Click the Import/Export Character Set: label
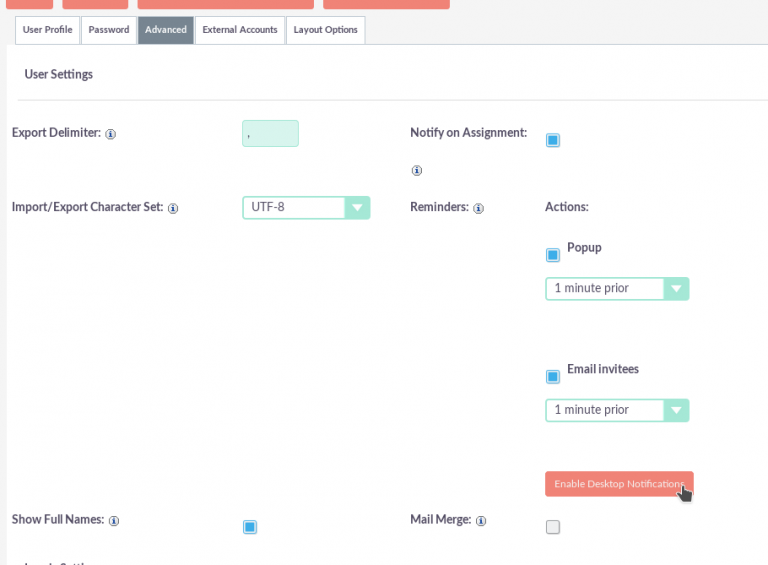The image size is (768, 565). click(87, 207)
